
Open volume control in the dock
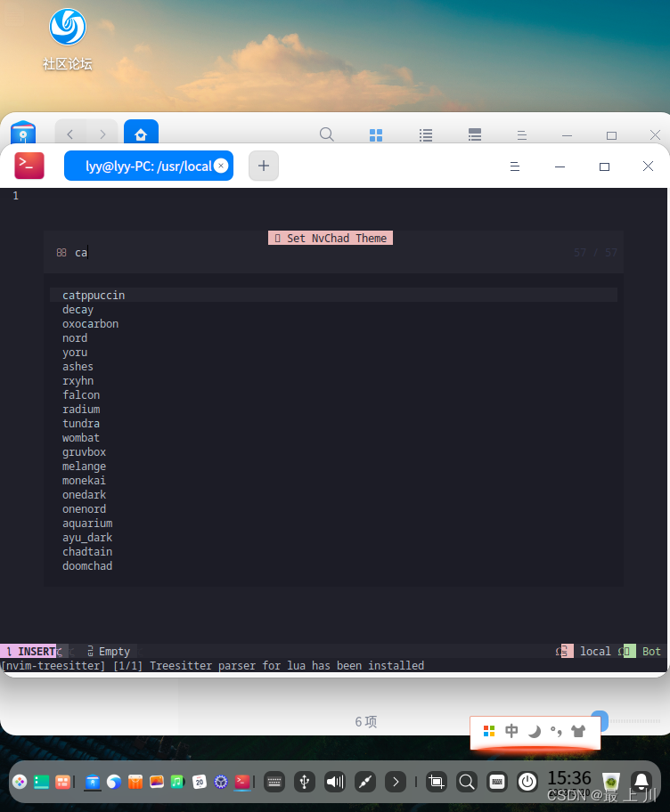[x=335, y=782]
